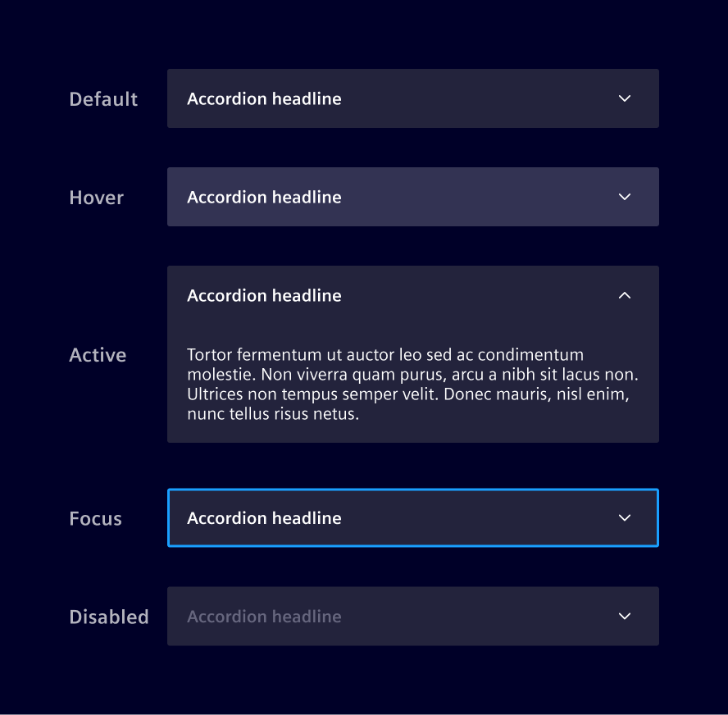Expand the blue-outlined Focus accordion headline
This screenshot has width=728, height=715.
pyautogui.click(x=264, y=518)
